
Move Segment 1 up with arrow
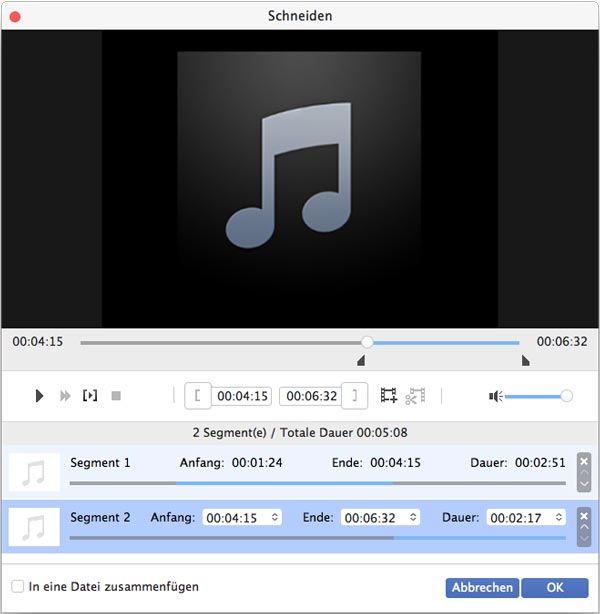pyautogui.click(x=584, y=473)
